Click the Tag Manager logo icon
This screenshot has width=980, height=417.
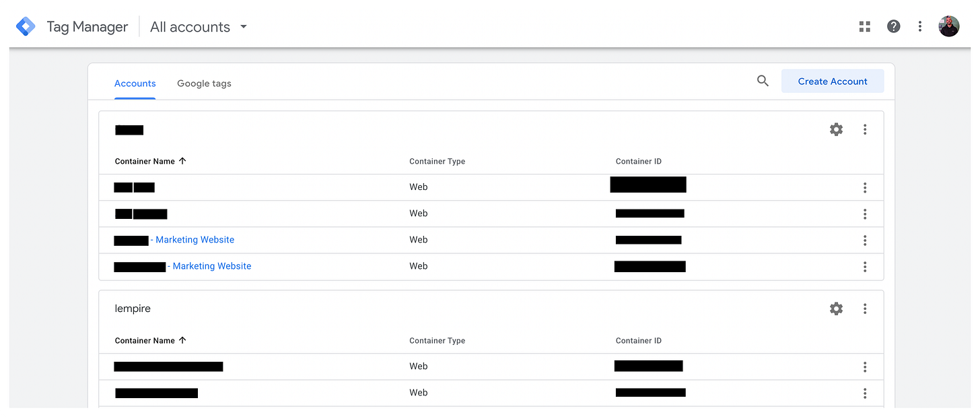[x=26, y=27]
